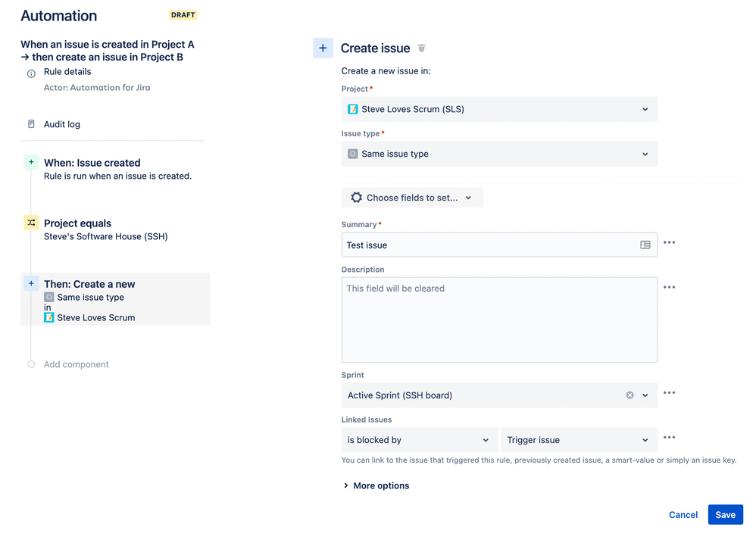Click into the Description text area
The image size is (756, 543).
(499, 320)
